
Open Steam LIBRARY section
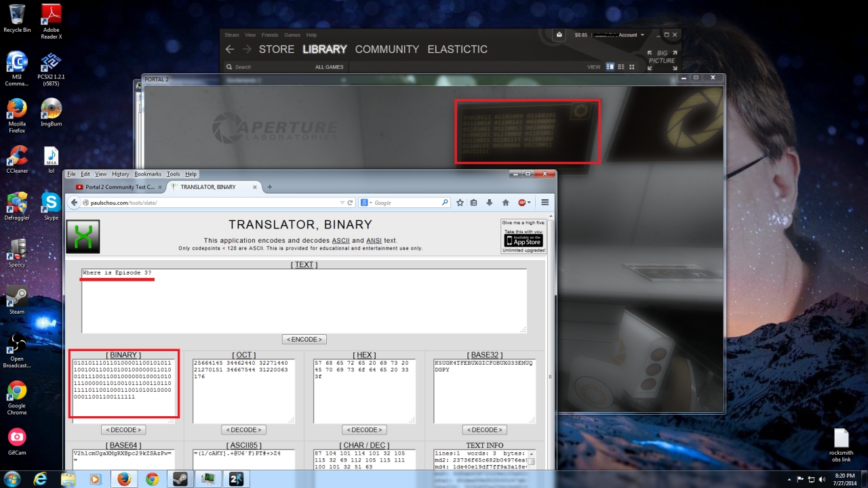(325, 49)
